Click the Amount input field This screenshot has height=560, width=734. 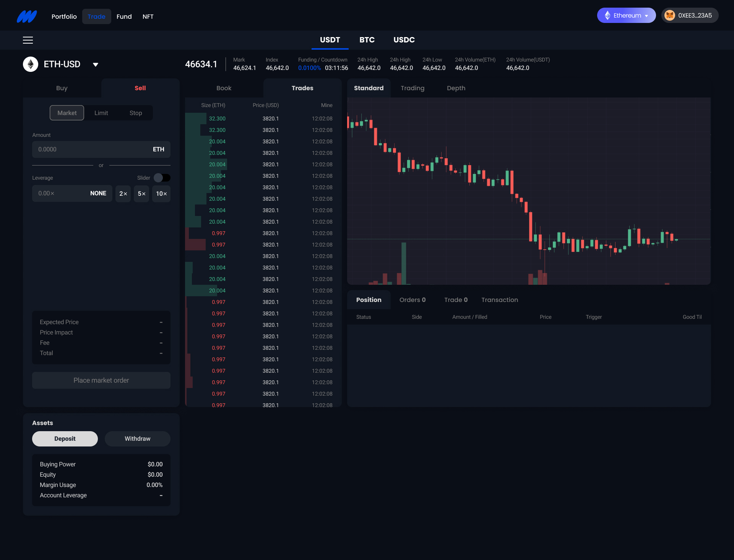pyautogui.click(x=92, y=149)
